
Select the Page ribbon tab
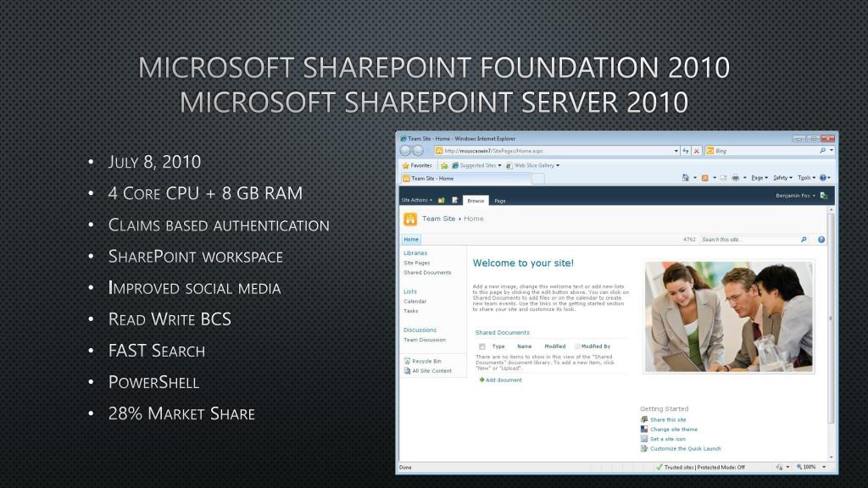pyautogui.click(x=500, y=201)
